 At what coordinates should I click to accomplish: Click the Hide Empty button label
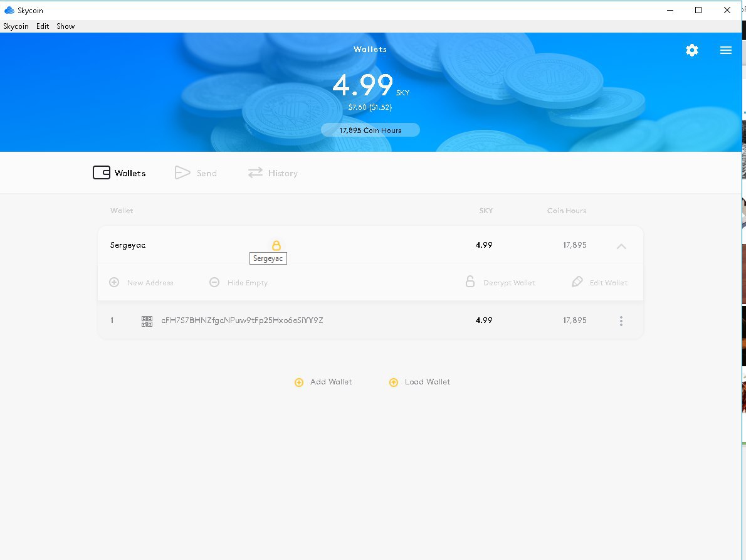tap(248, 283)
